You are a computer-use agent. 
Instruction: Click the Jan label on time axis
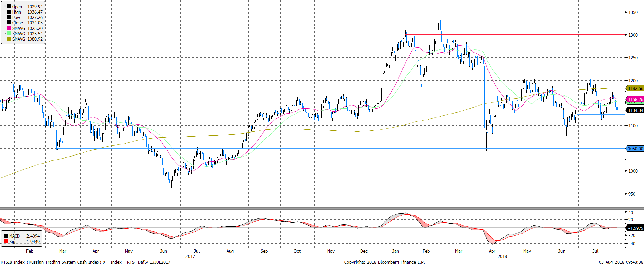click(396, 251)
